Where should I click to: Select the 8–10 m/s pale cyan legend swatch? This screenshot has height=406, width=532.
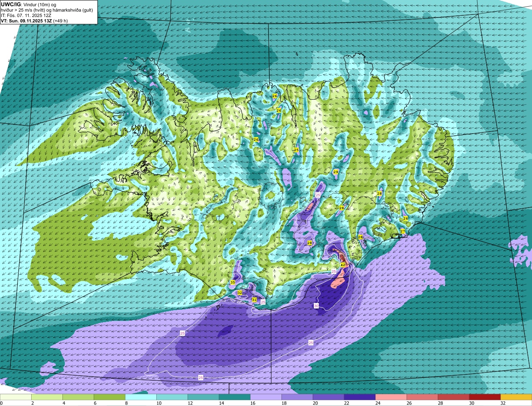click(x=141, y=397)
